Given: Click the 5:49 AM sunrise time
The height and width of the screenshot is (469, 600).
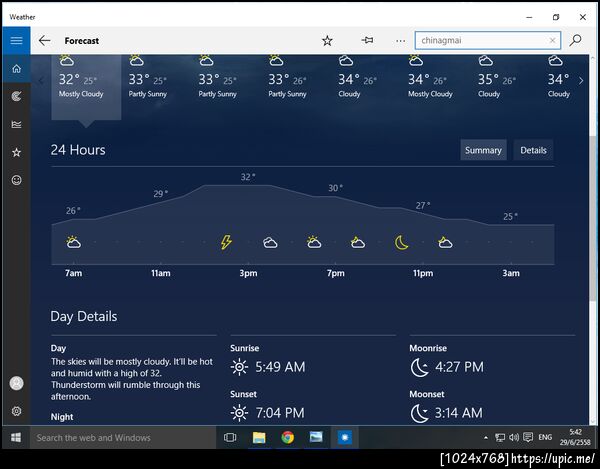Looking at the screenshot, I should [280, 367].
